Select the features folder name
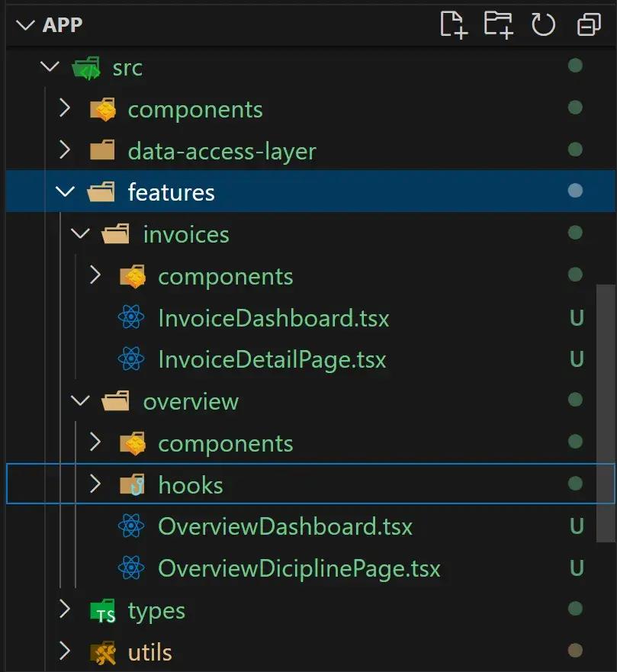This screenshot has width=617, height=672. click(172, 192)
